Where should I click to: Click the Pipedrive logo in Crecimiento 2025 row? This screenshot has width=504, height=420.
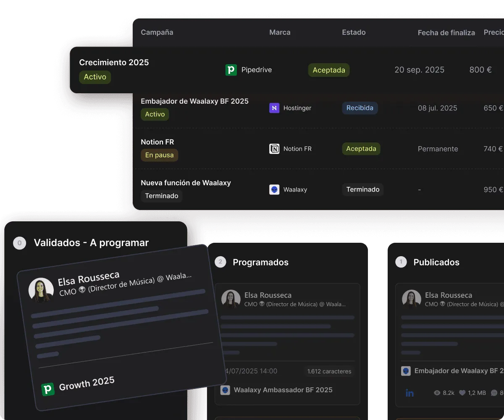(x=231, y=70)
